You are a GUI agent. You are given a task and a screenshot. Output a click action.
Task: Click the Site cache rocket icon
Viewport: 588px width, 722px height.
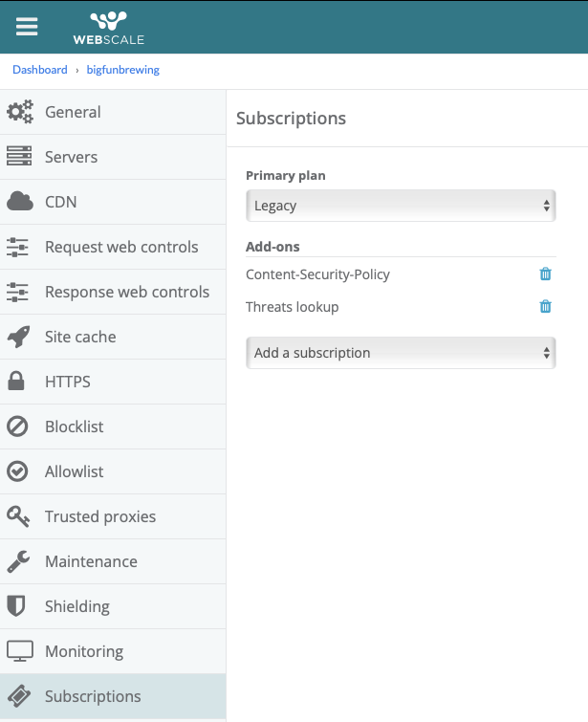click(19, 337)
